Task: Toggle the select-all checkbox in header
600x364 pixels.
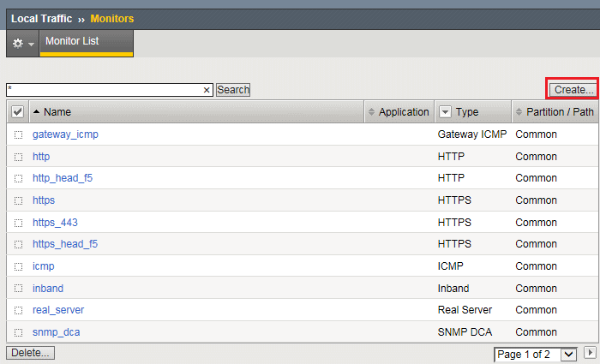Action: point(17,112)
